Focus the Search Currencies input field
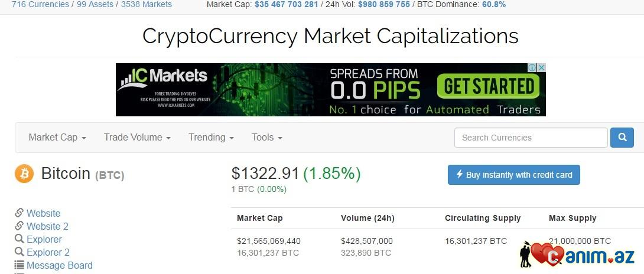The height and width of the screenshot is (274, 644). coord(531,138)
